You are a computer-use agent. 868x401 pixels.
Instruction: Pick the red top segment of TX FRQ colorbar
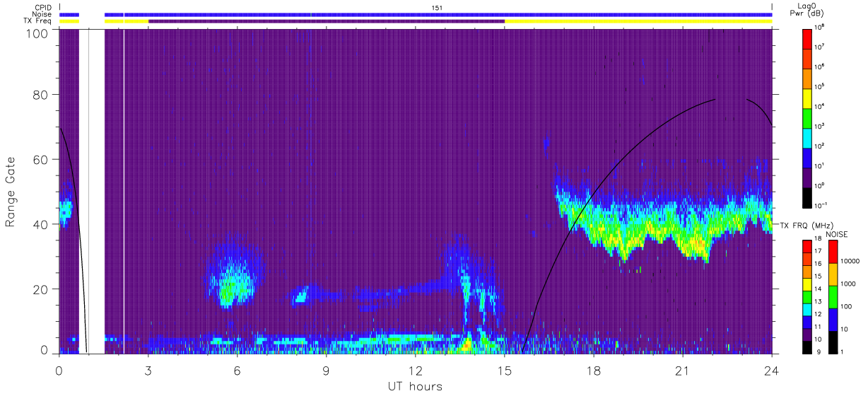[808, 245]
